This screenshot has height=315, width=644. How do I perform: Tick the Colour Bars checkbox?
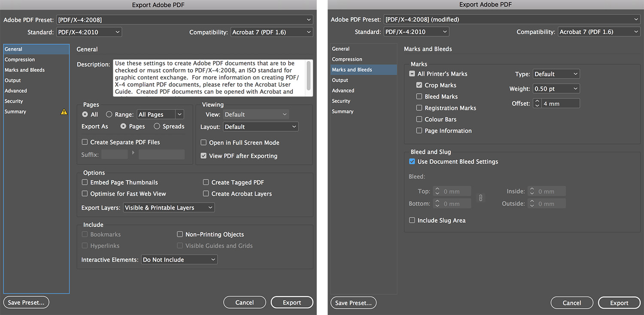[x=419, y=119]
